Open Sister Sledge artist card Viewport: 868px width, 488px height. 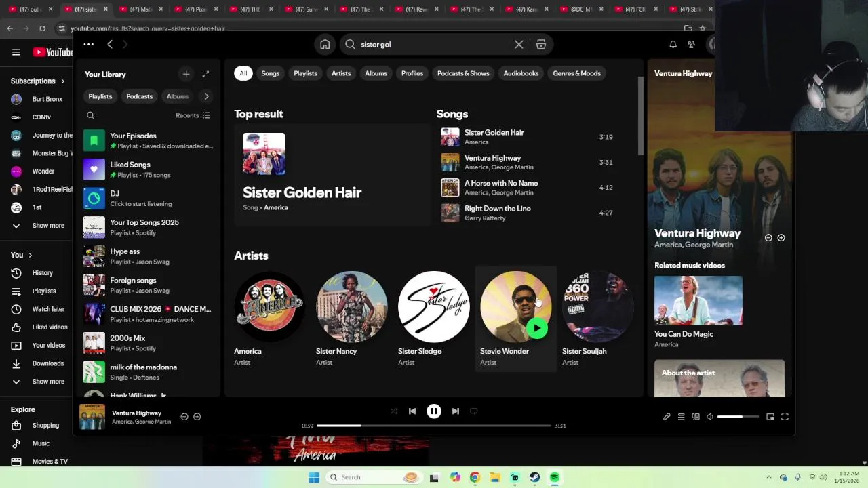coord(434,319)
